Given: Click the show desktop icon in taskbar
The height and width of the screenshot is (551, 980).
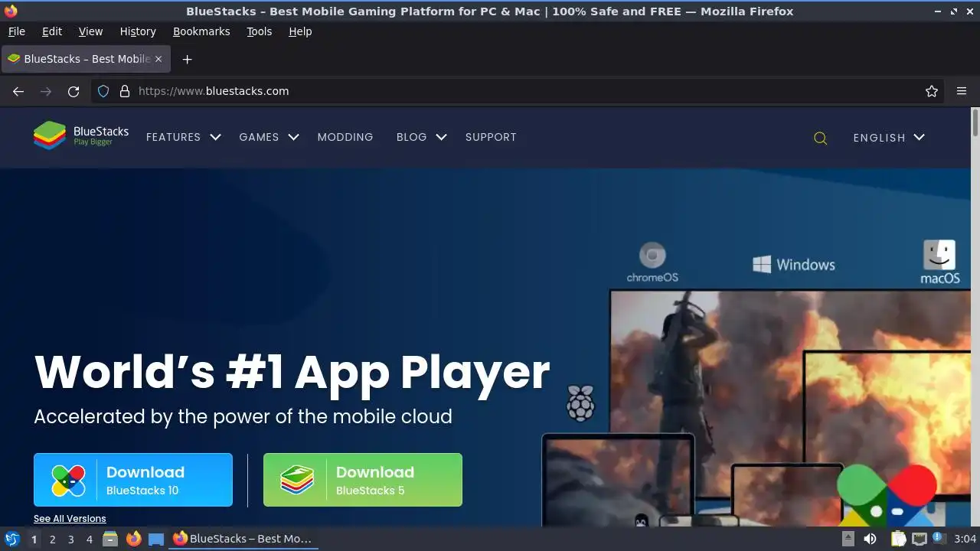Looking at the screenshot, I should pos(156,539).
